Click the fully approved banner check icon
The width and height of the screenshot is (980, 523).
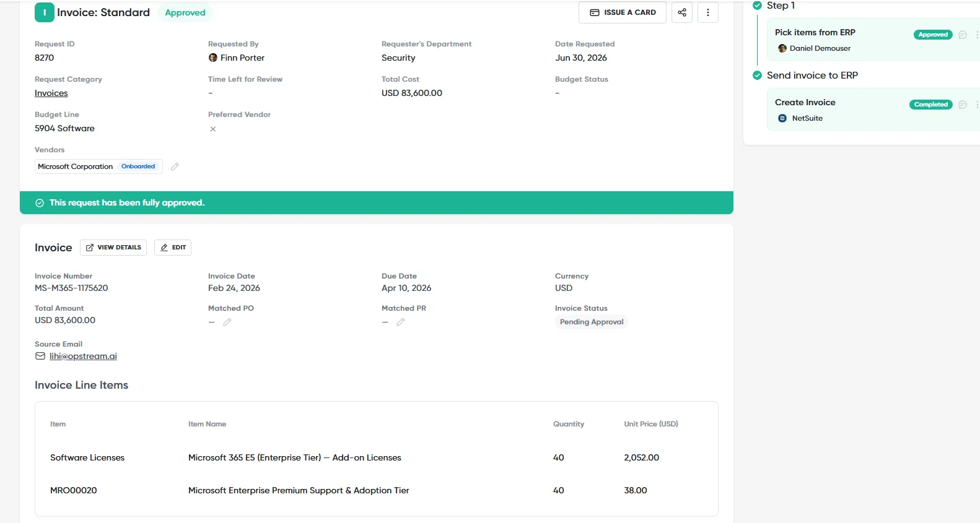pos(40,203)
